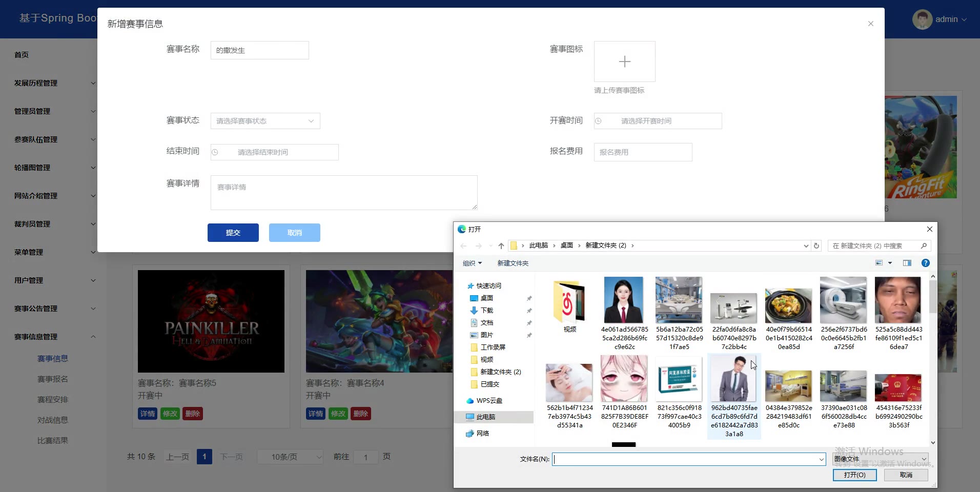Select WPS云盘 in the navigation pane
This screenshot has width=980, height=492.
click(x=489, y=401)
